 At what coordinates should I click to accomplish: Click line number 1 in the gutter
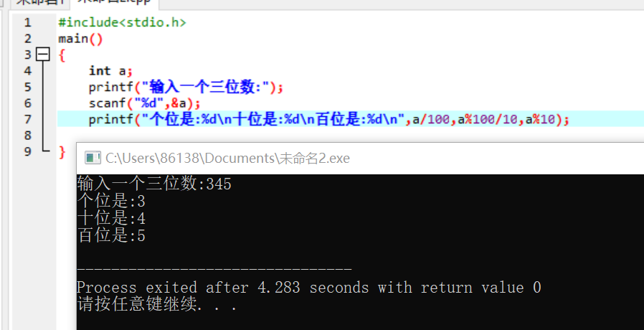tap(27, 22)
